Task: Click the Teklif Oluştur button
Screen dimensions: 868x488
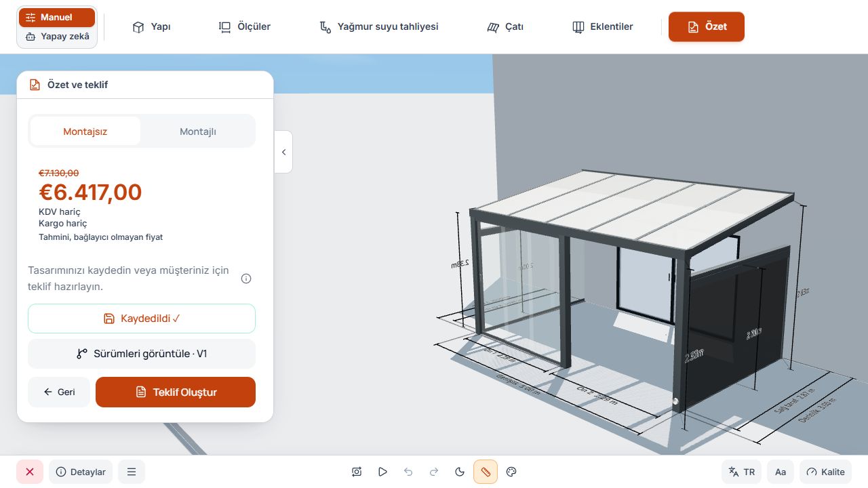Action: pos(176,392)
